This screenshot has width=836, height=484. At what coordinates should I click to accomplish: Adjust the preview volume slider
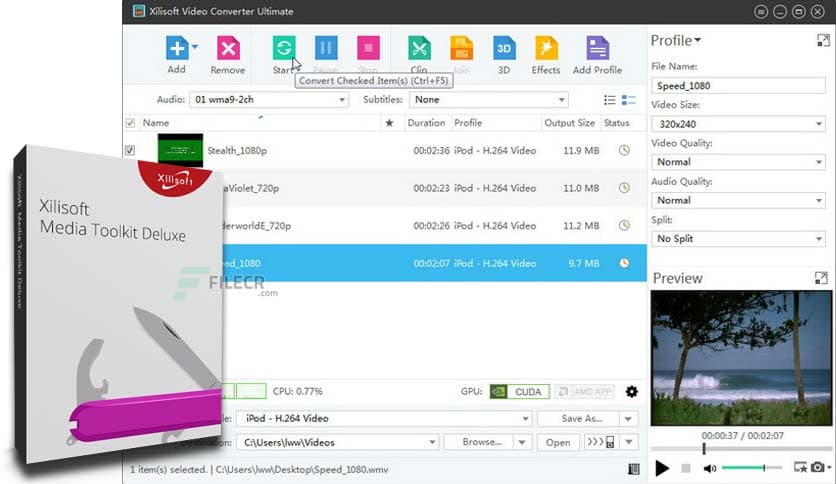[x=752, y=468]
